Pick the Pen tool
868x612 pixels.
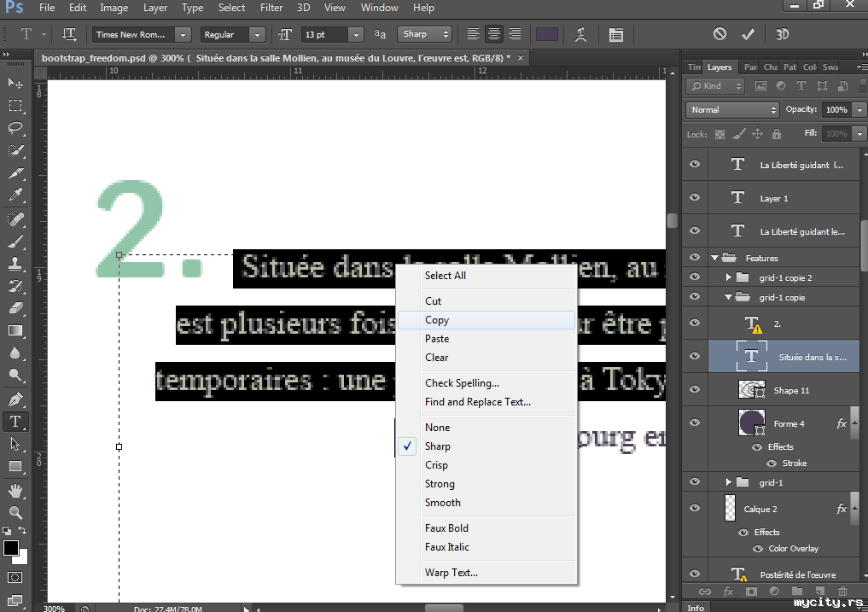click(15, 399)
